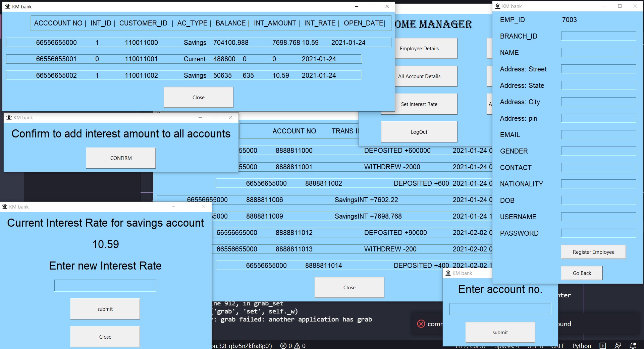Click the Set Interest Rate button
644x349 pixels.
[x=419, y=104]
